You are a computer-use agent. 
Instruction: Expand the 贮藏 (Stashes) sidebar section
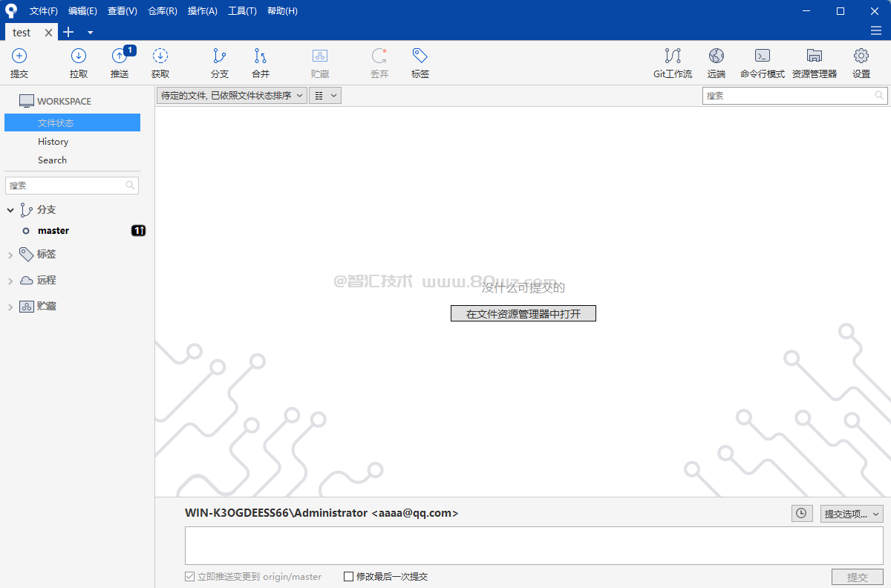[10, 307]
